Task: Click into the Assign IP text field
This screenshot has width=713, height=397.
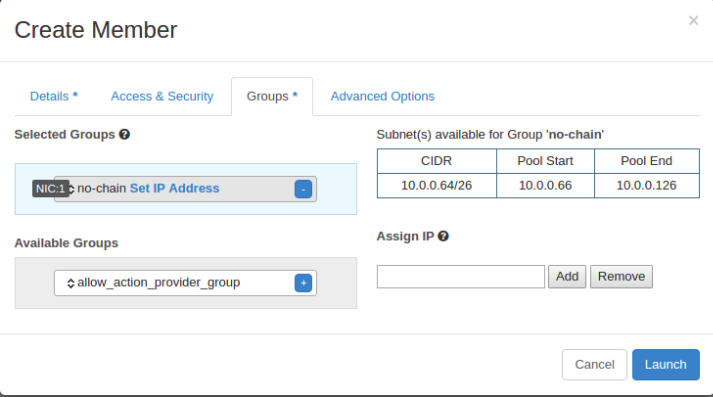Action: tap(461, 276)
